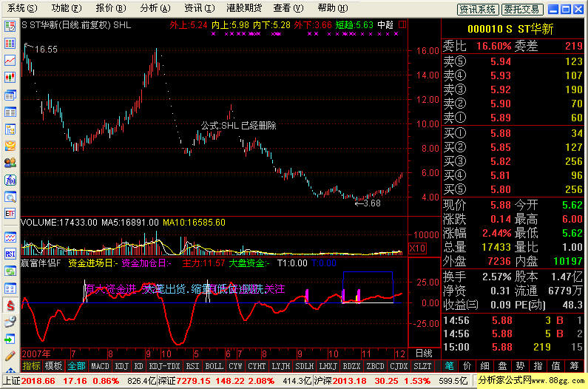
Task: Click the orange envelope message icon
Action: (x=10, y=146)
